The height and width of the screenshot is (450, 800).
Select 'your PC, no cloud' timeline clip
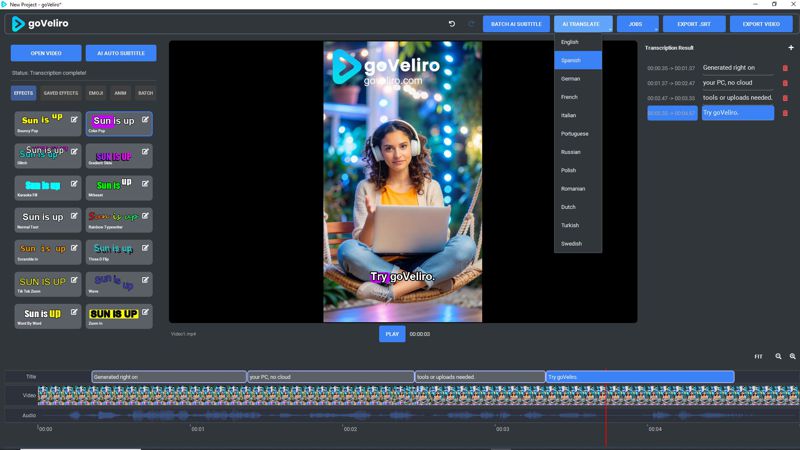[x=331, y=377]
